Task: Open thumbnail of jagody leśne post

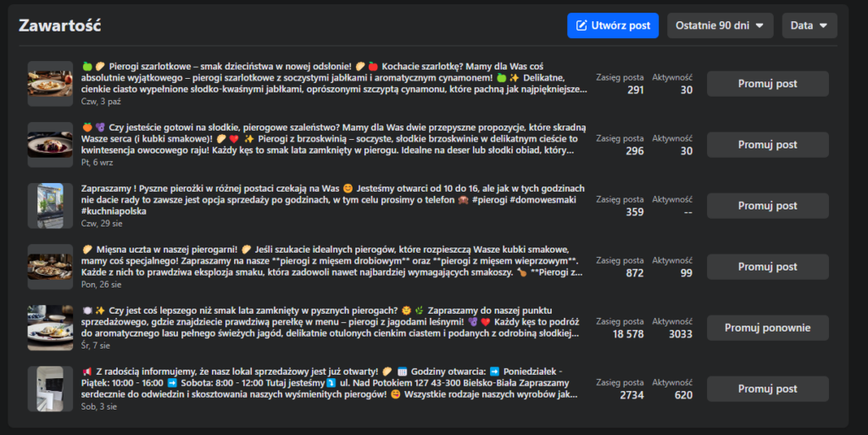Action: (x=50, y=328)
